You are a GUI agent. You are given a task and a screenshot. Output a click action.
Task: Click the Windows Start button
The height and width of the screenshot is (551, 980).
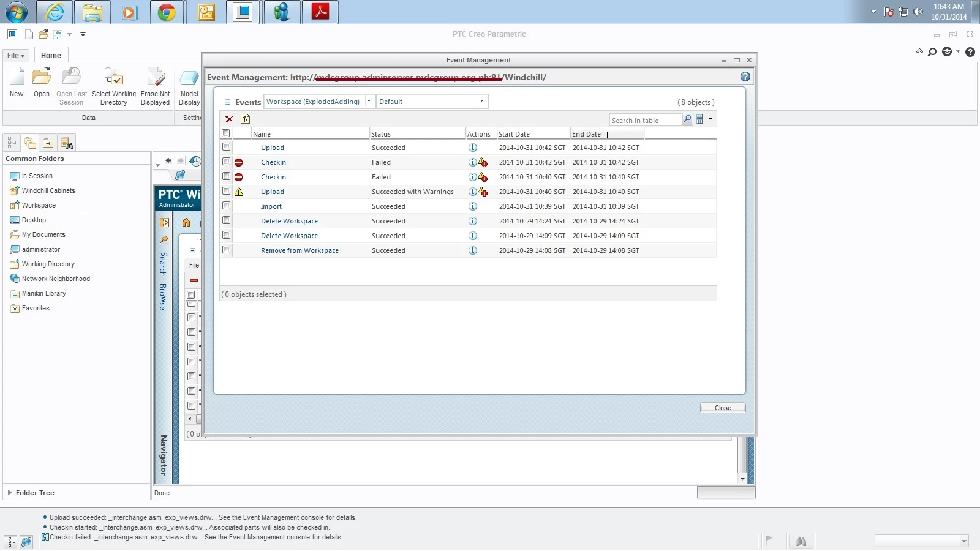tap(17, 12)
